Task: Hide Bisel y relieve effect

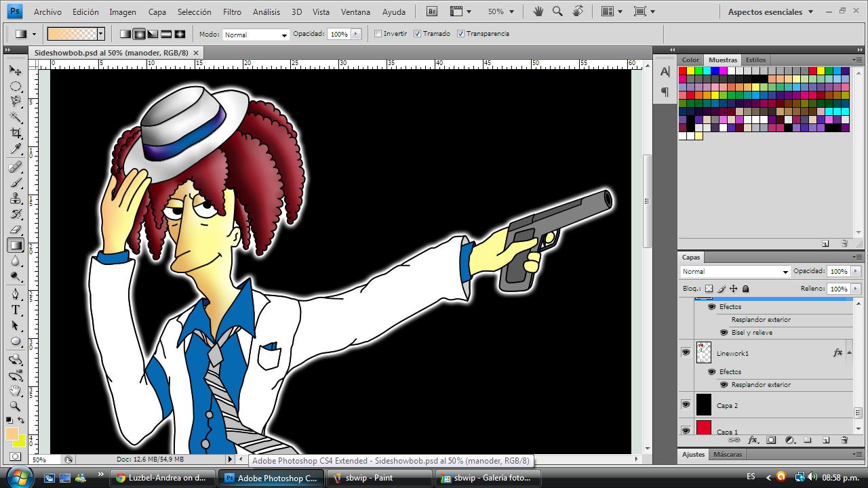Action: coord(724,332)
